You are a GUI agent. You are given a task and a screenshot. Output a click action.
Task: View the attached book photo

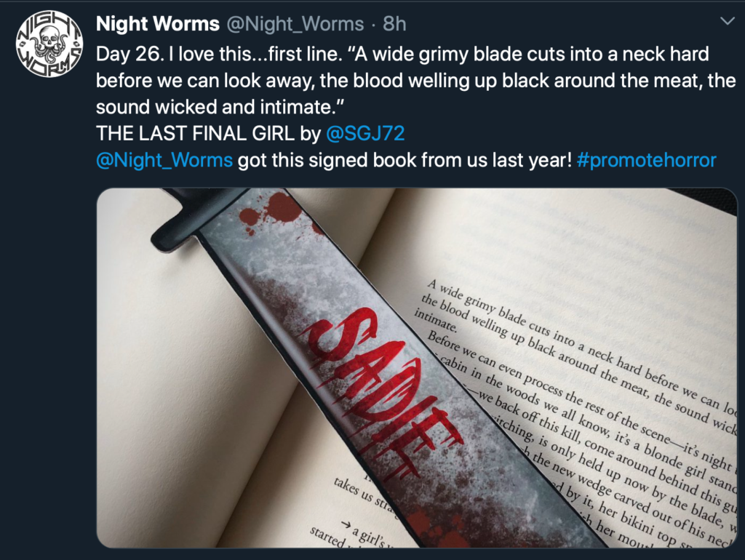[417, 368]
